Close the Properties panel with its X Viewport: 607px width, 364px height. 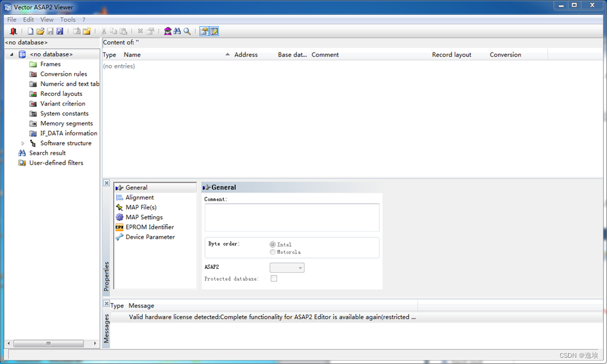click(x=106, y=183)
